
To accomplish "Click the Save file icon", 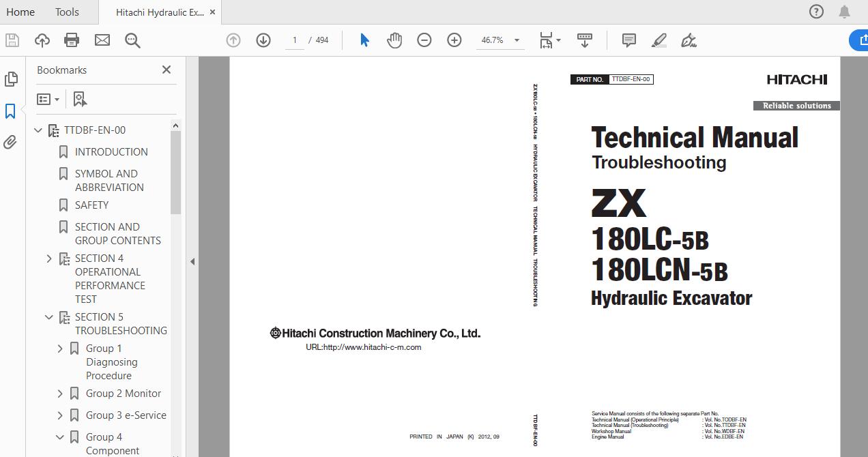I will coord(12,40).
